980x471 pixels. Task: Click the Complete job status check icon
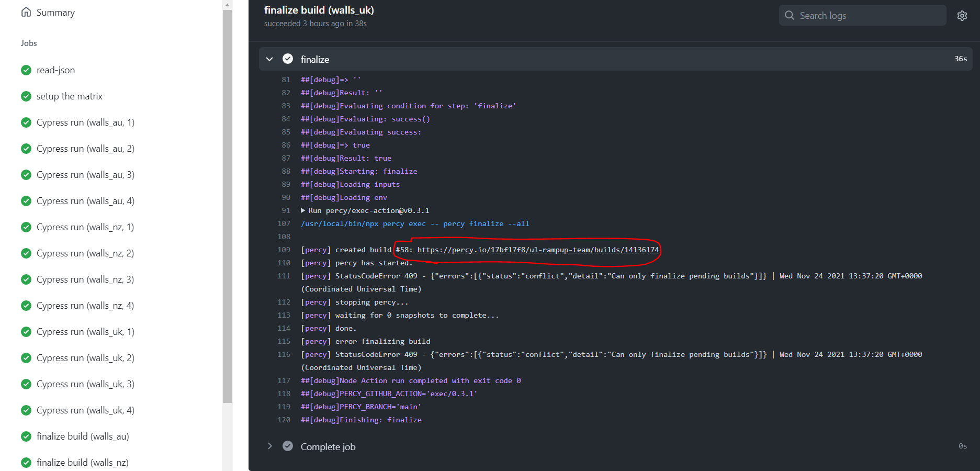288,446
